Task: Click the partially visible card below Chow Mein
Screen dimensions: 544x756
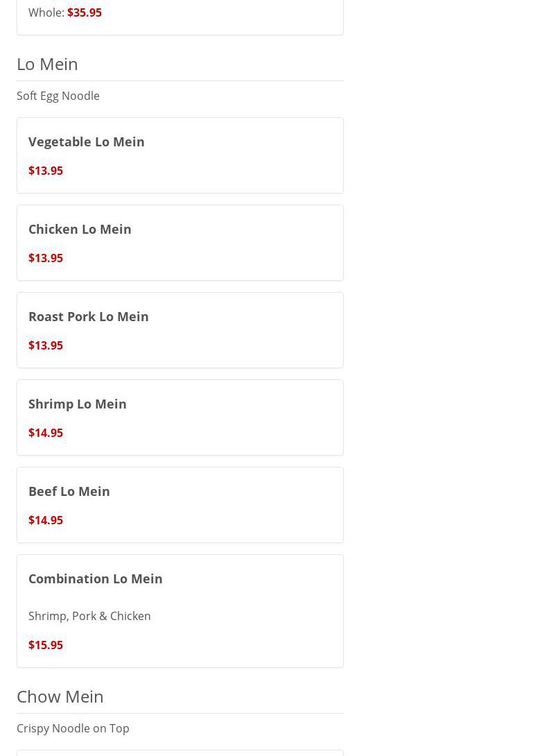Action: click(x=180, y=753)
